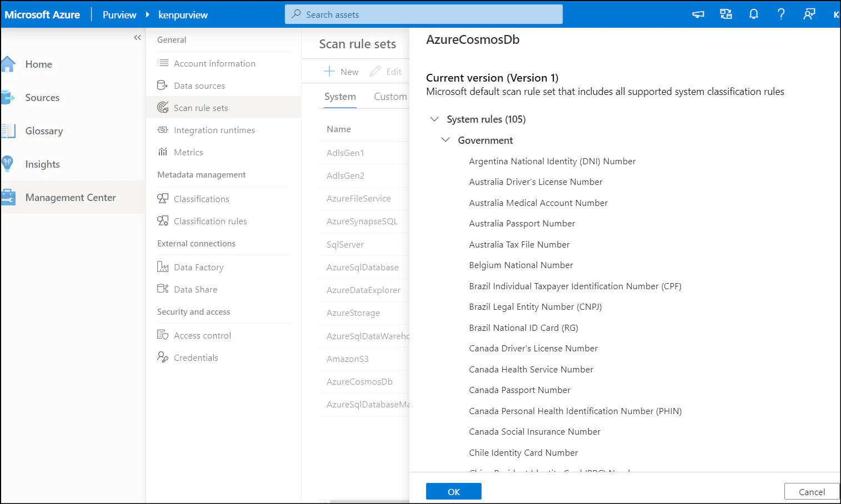
Task: Click the Home icon in left navigation
Action: (x=8, y=64)
